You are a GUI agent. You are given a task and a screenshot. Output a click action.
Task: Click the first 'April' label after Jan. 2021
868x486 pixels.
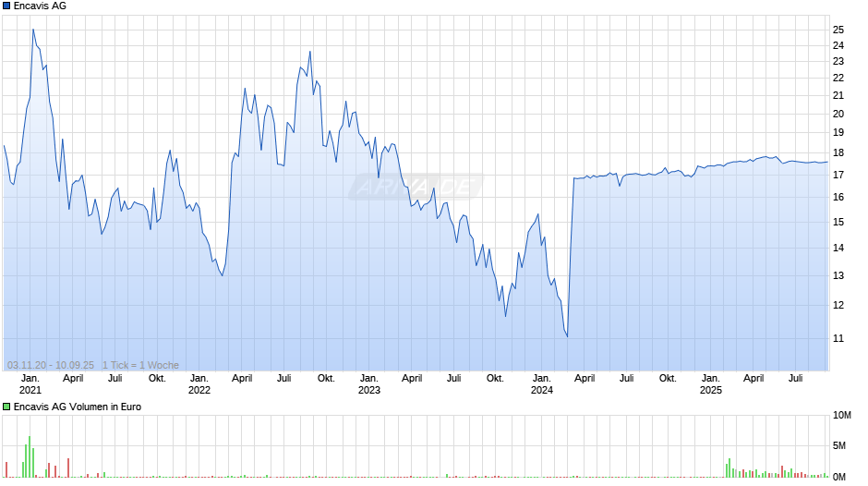pos(73,379)
